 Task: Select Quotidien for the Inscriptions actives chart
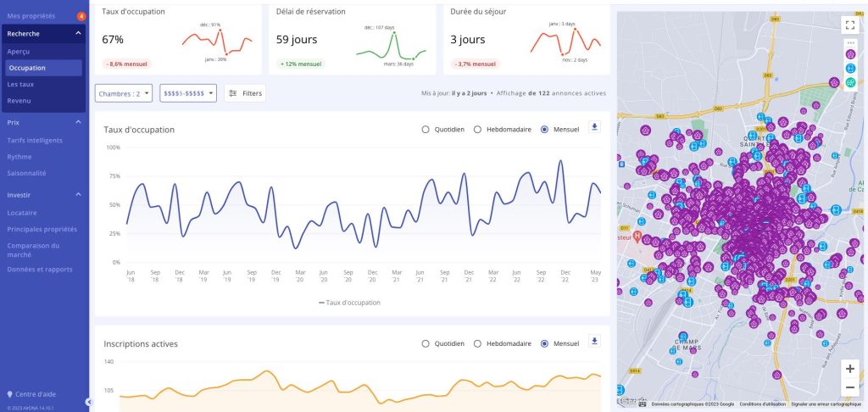(x=426, y=343)
